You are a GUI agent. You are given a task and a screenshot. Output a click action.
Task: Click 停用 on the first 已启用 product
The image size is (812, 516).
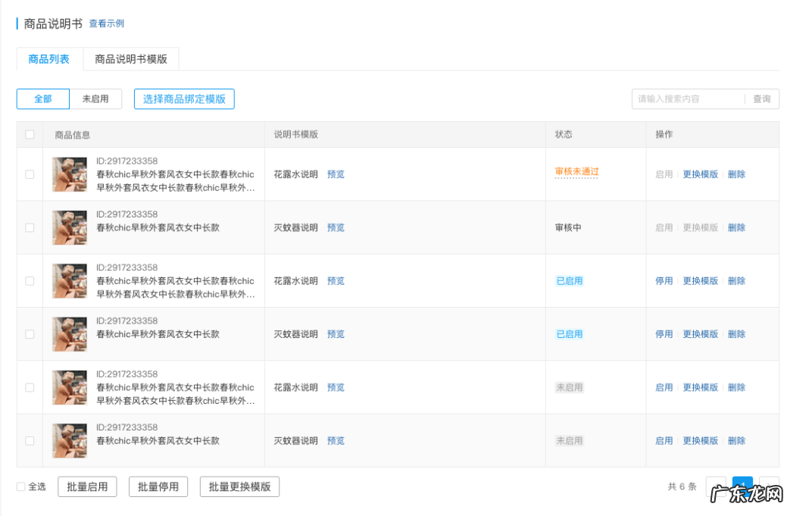point(664,280)
